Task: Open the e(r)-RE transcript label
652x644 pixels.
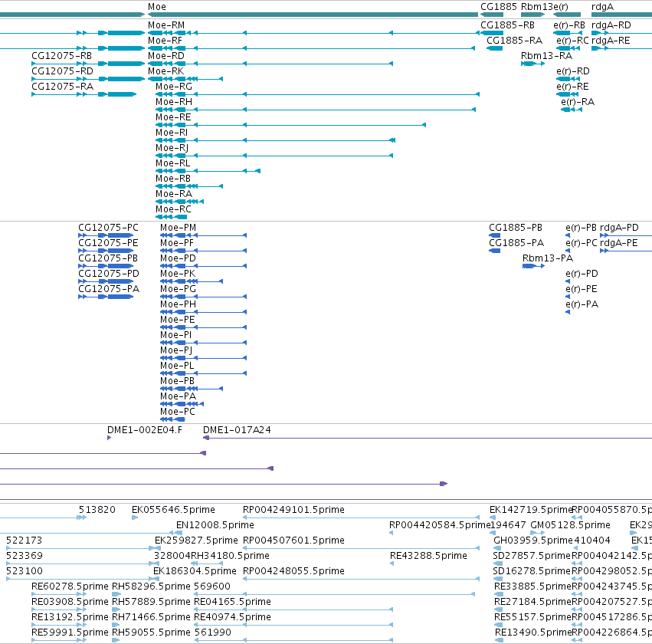Action: tap(572, 87)
